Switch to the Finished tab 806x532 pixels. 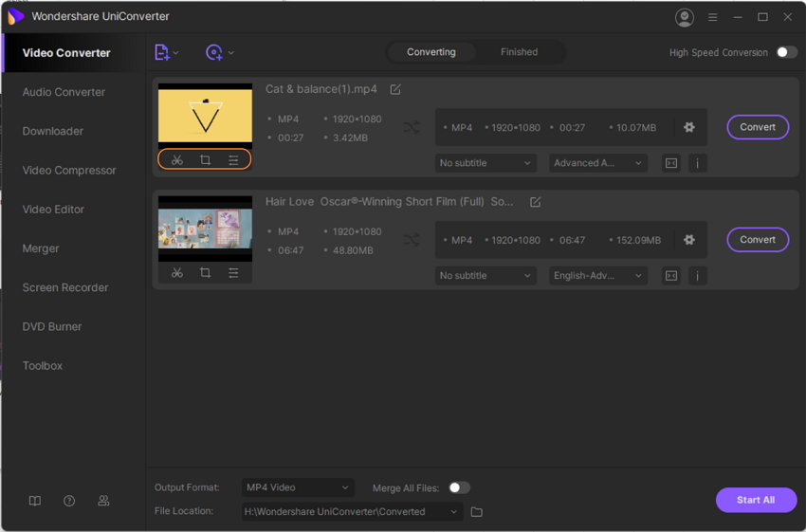click(x=520, y=52)
